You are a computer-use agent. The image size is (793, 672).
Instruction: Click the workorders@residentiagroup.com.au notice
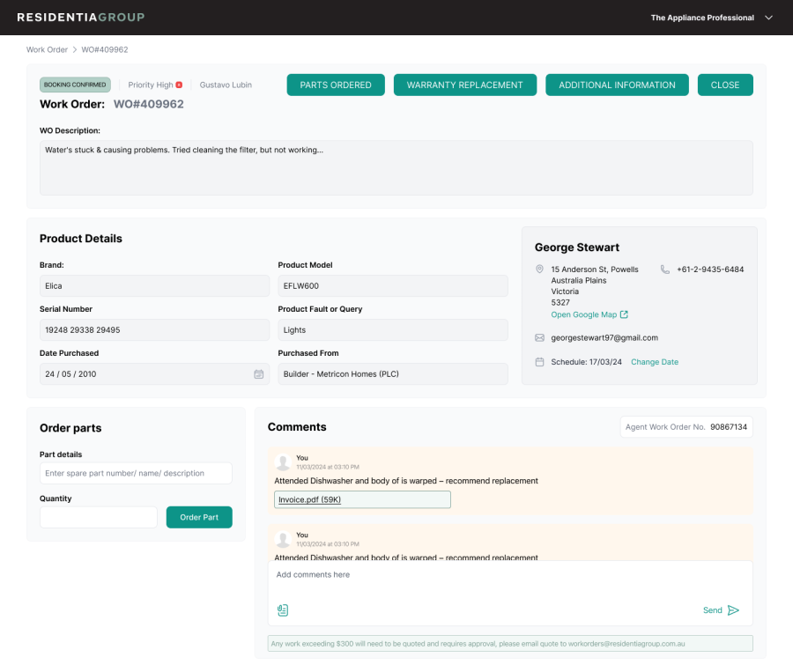tap(510, 644)
